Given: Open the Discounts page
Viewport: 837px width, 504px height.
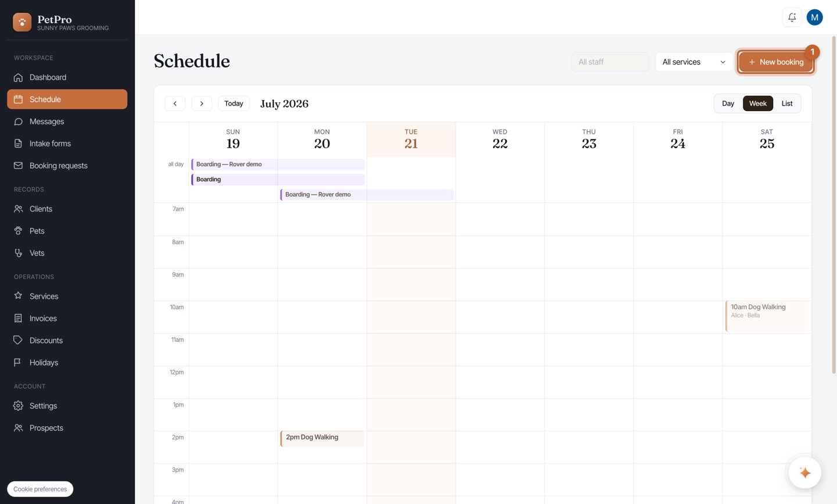Looking at the screenshot, I should [x=67, y=340].
